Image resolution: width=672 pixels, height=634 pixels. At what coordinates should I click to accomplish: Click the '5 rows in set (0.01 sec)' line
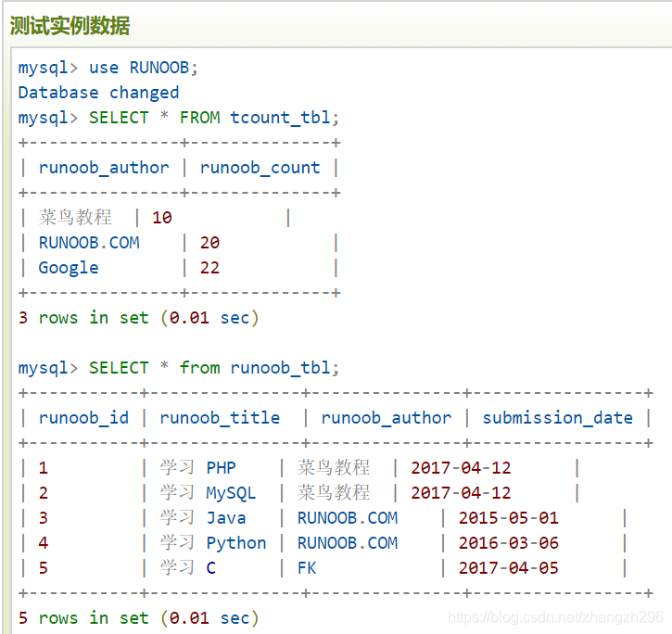138,618
